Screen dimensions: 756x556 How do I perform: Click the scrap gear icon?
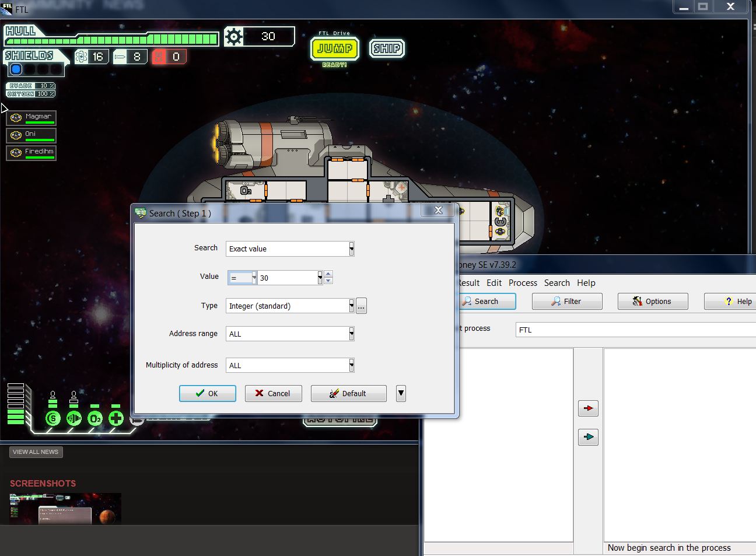pyautogui.click(x=234, y=37)
